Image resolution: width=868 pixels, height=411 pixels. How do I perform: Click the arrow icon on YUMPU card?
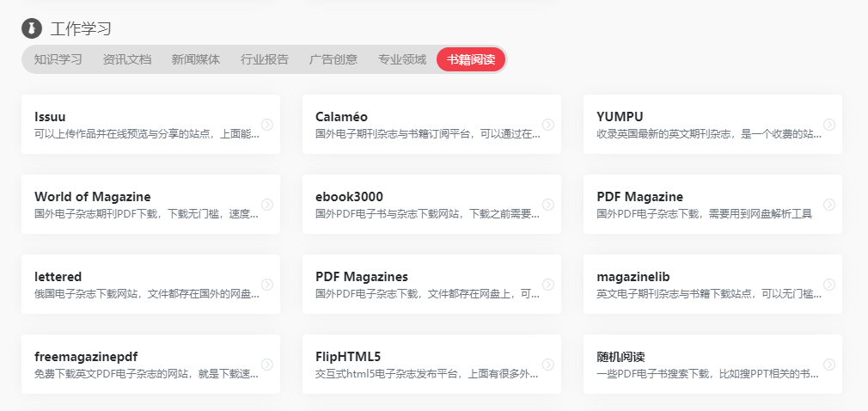(829, 125)
